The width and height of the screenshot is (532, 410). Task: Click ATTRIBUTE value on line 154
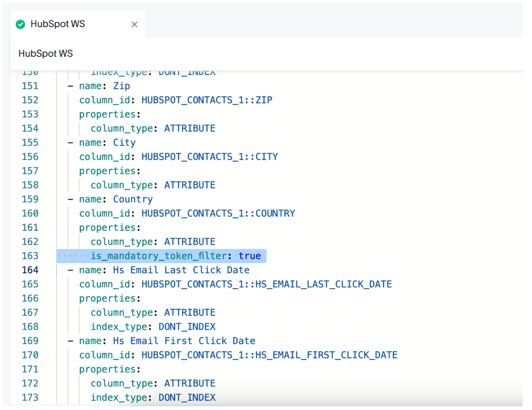[x=190, y=128]
